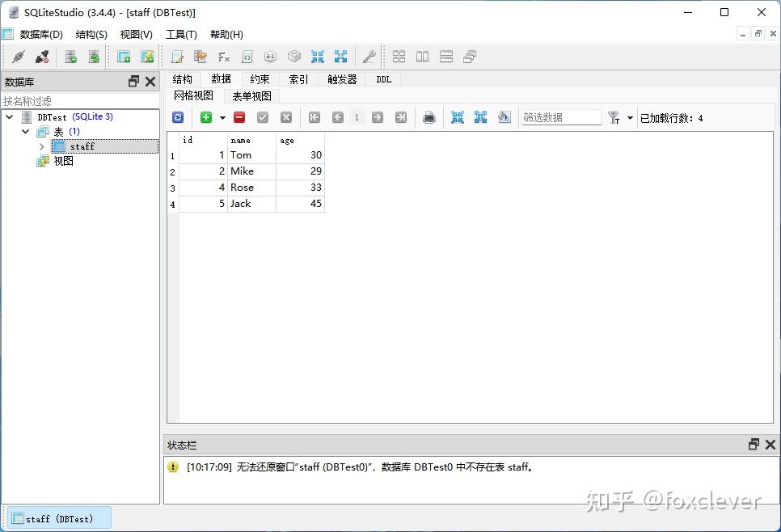Tile windows in a grid
The image size is (781, 532).
pos(399,57)
